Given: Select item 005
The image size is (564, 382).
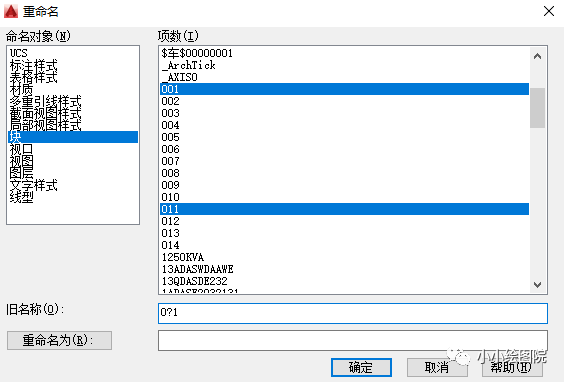Looking at the screenshot, I should pyautogui.click(x=344, y=137).
